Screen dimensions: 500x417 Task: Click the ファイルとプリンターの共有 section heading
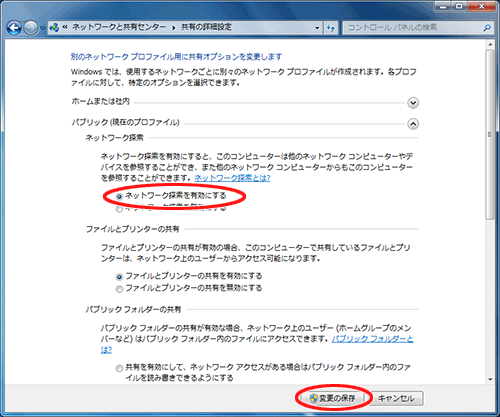tap(133, 229)
